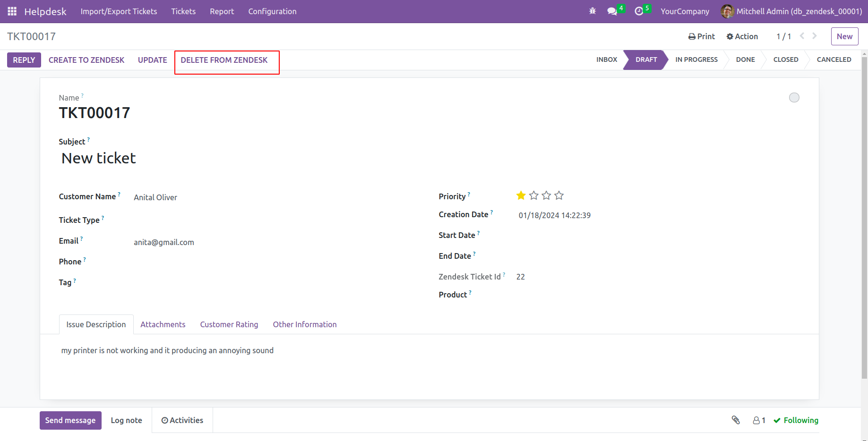Image resolution: width=868 pixels, height=441 pixels.
Task: Click Creation Date value 01/18/2024
Action: pos(555,215)
